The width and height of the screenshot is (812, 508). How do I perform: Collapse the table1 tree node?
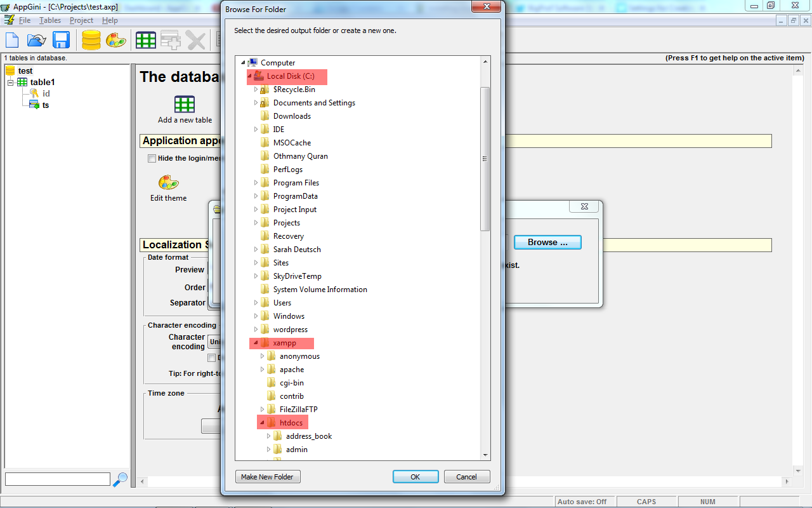10,83
